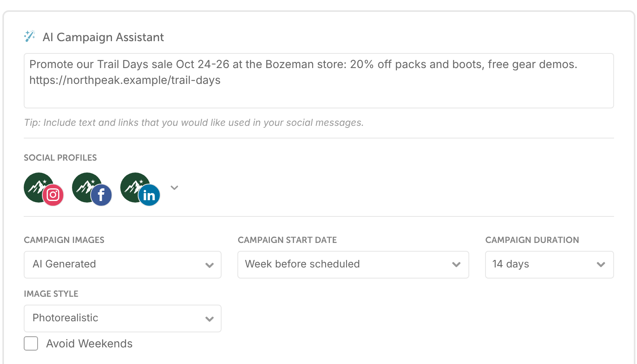Enable the Avoid Weekends checkbox
The height and width of the screenshot is (364, 637).
click(31, 343)
